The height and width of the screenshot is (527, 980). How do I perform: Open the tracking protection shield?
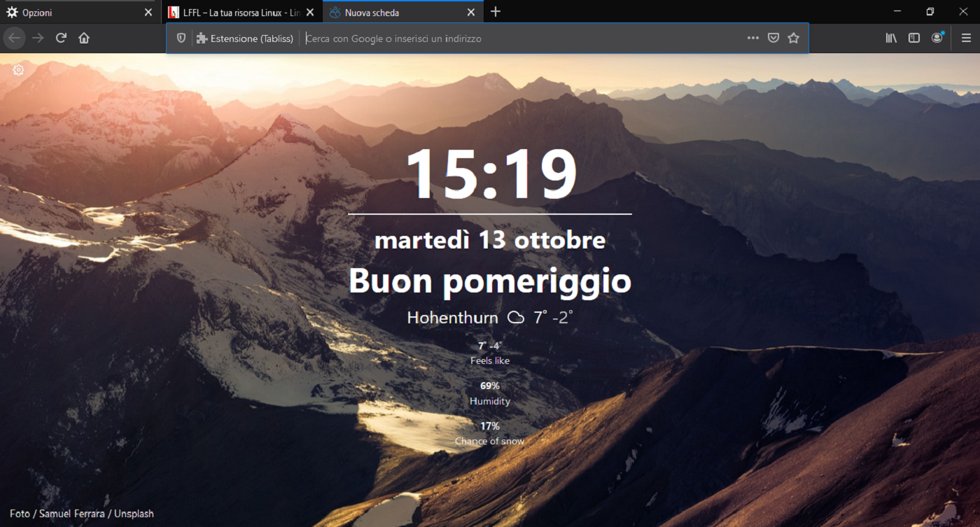[x=181, y=37]
